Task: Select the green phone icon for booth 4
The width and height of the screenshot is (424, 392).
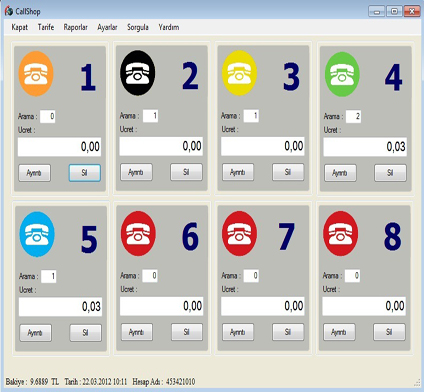Action: (x=342, y=74)
